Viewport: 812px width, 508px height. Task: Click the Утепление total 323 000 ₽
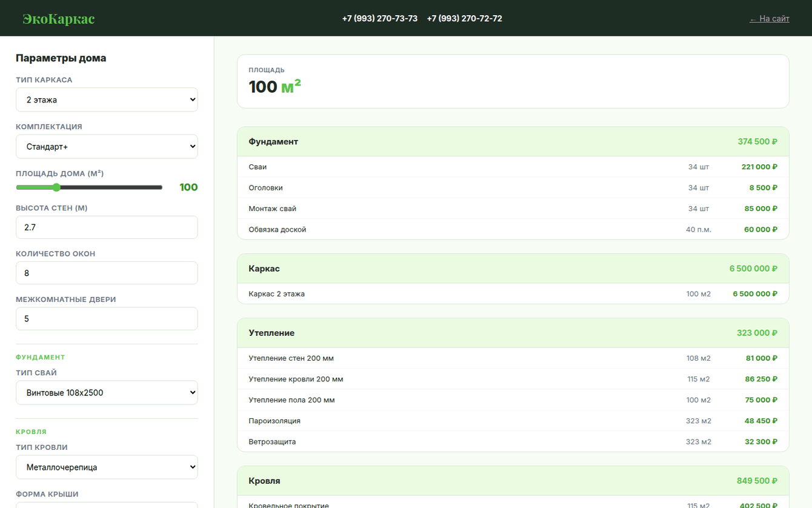[757, 333]
